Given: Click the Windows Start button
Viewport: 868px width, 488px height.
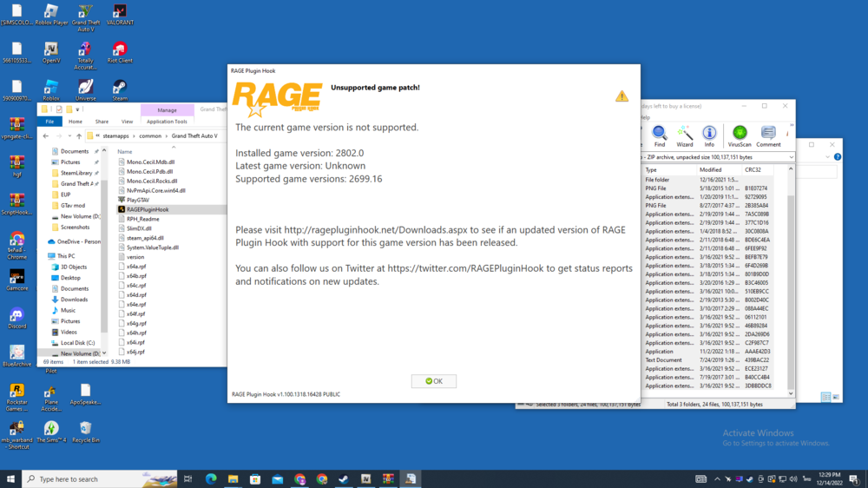Looking at the screenshot, I should [10, 479].
